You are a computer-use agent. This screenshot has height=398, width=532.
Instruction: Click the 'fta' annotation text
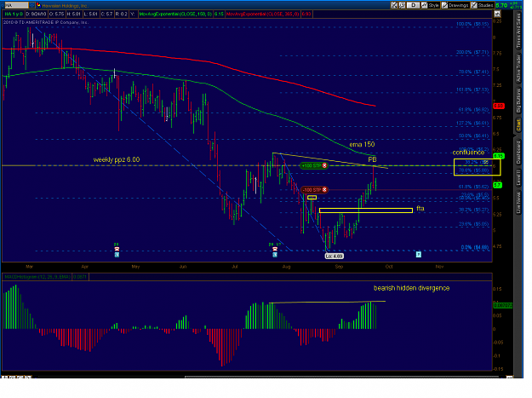420,209
